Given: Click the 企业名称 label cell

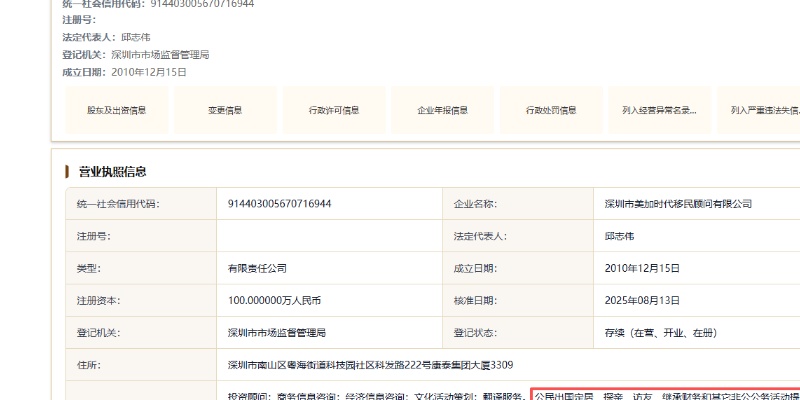Looking at the screenshot, I should (x=518, y=204).
